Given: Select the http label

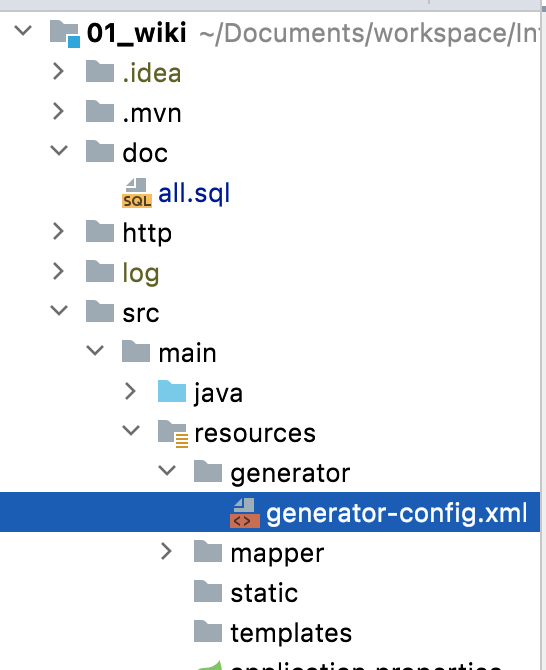Looking at the screenshot, I should [x=147, y=233].
